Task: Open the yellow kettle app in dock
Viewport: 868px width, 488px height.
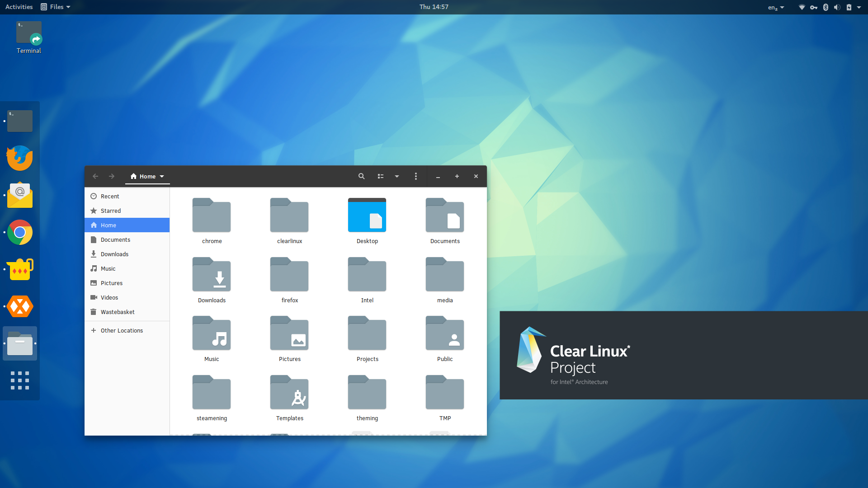Action: click(20, 269)
